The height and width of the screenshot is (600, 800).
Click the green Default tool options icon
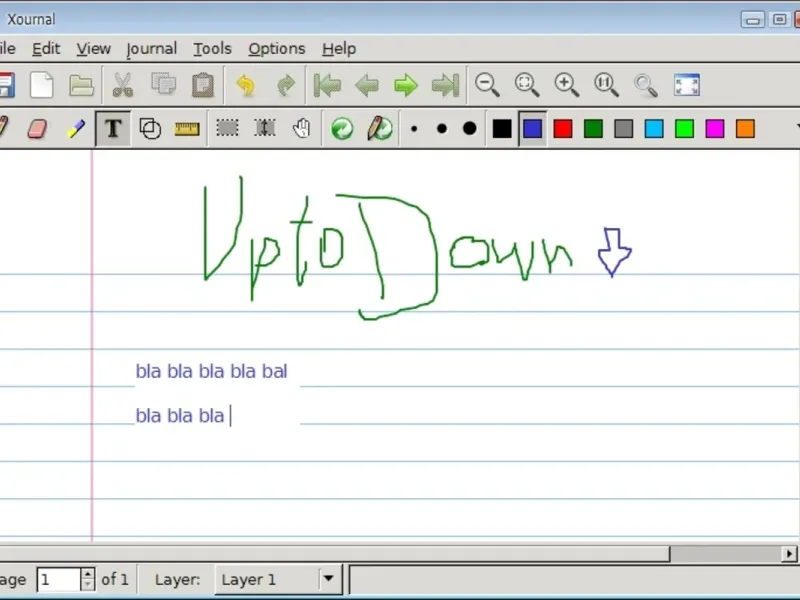pyautogui.click(x=342, y=129)
